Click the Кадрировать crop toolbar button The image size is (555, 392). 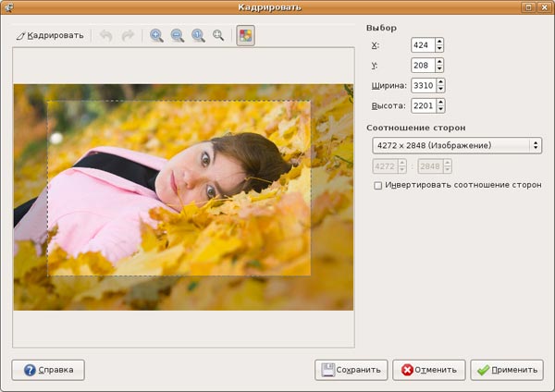tap(50, 36)
